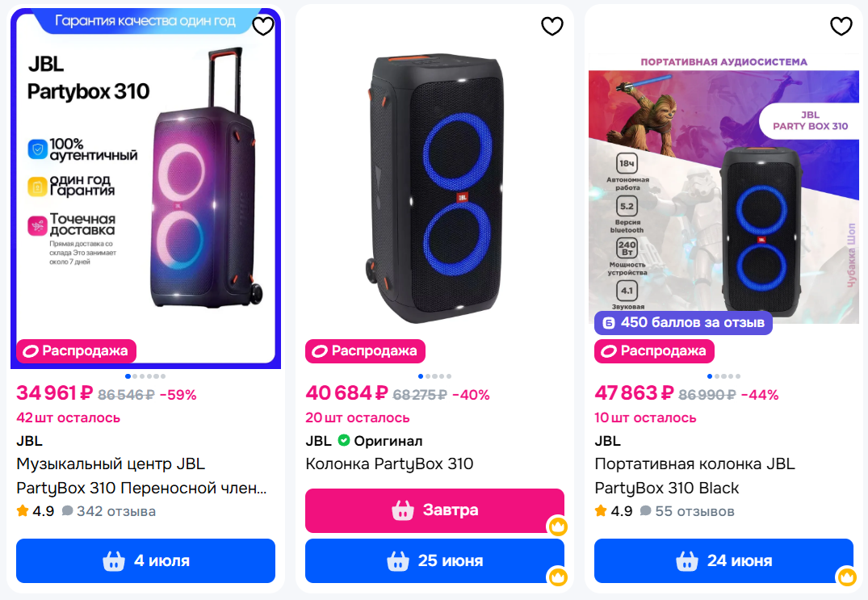Screen dimensions: 868x600
Task: Click the Распродажа badge on the middle product
Action: [365, 351]
